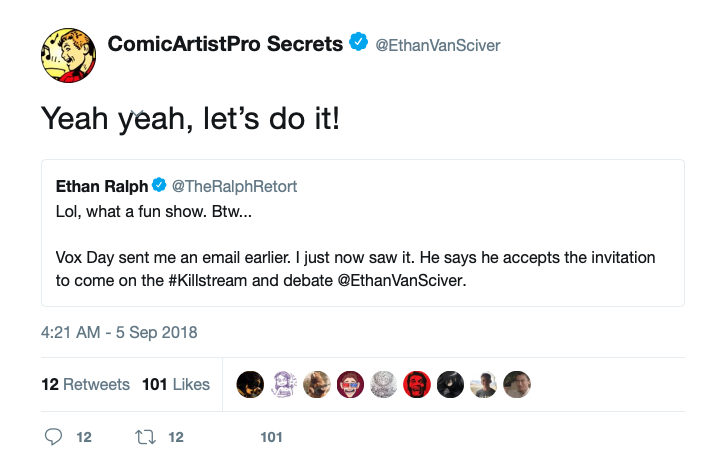
Task: View the 12 Retweets list
Action: point(85,385)
